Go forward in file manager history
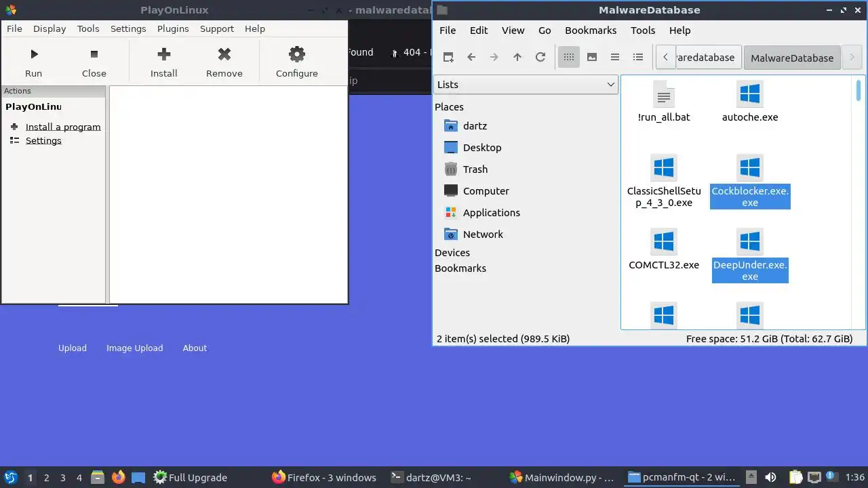The image size is (868, 488). pos(494,57)
